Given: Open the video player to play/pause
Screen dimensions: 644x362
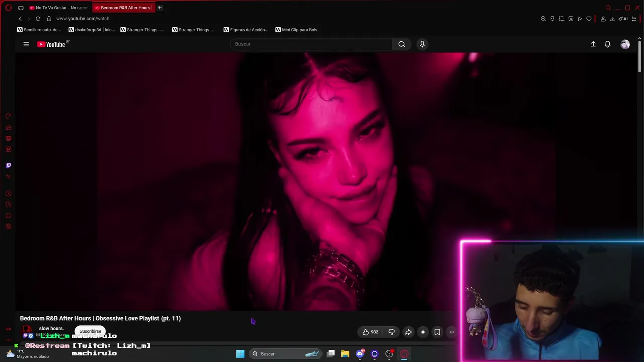Looking at the screenshot, I should (x=326, y=181).
